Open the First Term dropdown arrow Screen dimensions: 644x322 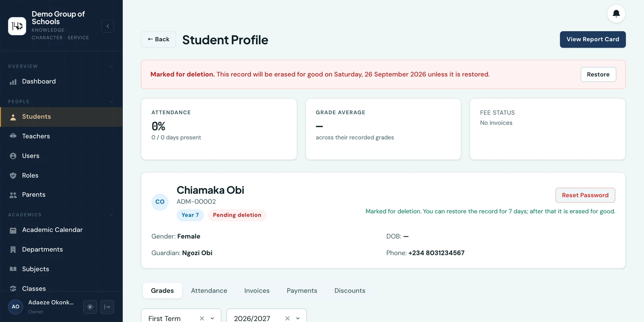[213, 318]
